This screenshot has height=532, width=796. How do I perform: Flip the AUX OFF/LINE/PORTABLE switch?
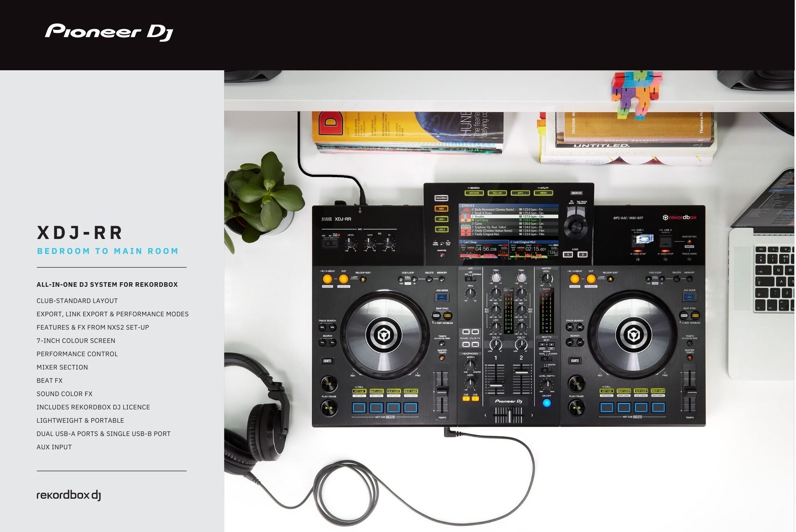coord(470,278)
